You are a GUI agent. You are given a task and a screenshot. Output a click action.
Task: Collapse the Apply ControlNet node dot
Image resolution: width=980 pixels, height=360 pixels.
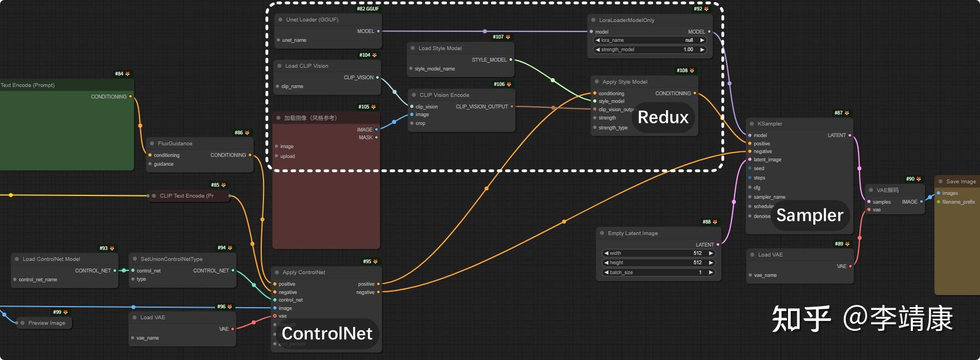coord(277,272)
